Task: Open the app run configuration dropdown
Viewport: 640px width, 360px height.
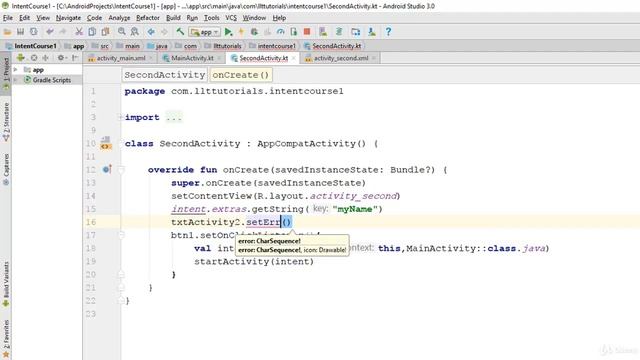Action: click(204, 32)
